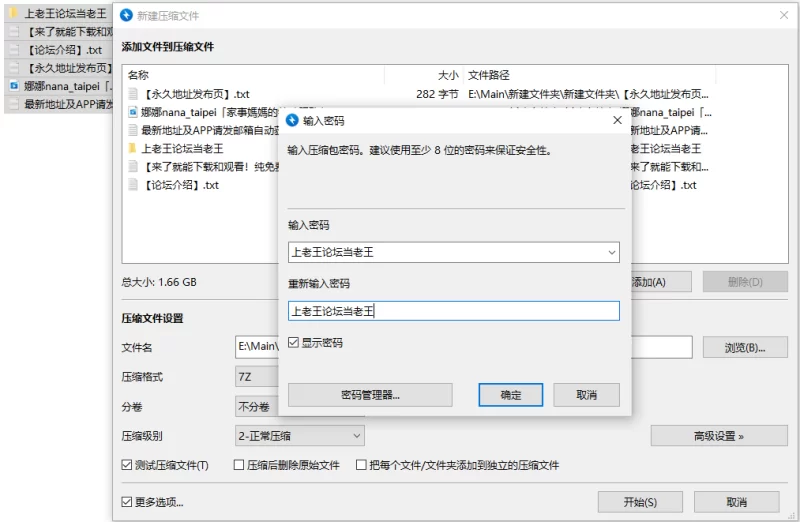This screenshot has width=800, height=522.
Task: Click the text file icon beside 【永久地址发布页】.txt in the list
Action: coord(133,94)
